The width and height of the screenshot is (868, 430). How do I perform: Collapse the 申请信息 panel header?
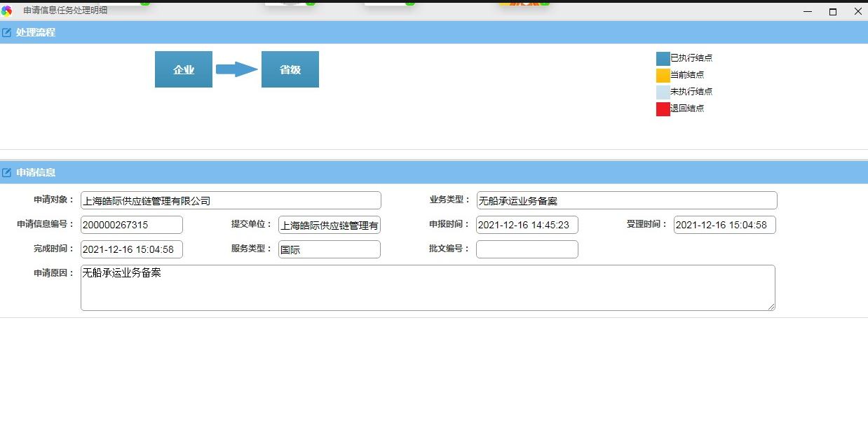point(421,172)
